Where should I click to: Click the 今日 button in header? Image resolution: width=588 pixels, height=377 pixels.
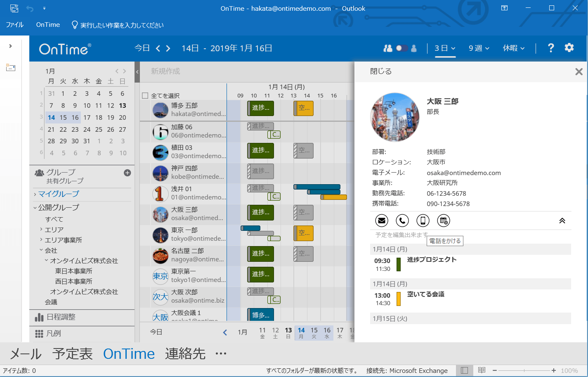click(x=142, y=48)
